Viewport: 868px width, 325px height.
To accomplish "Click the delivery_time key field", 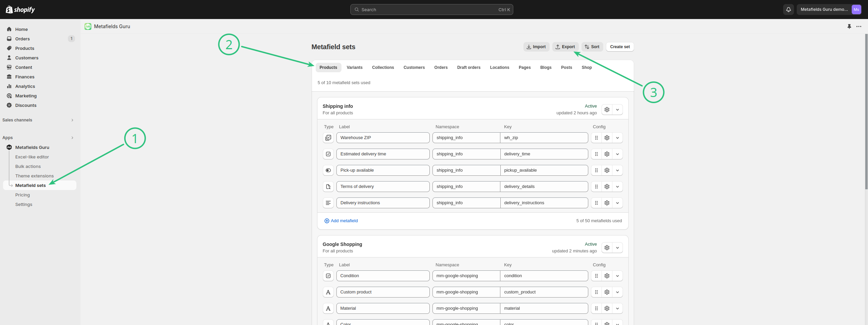I will (544, 154).
